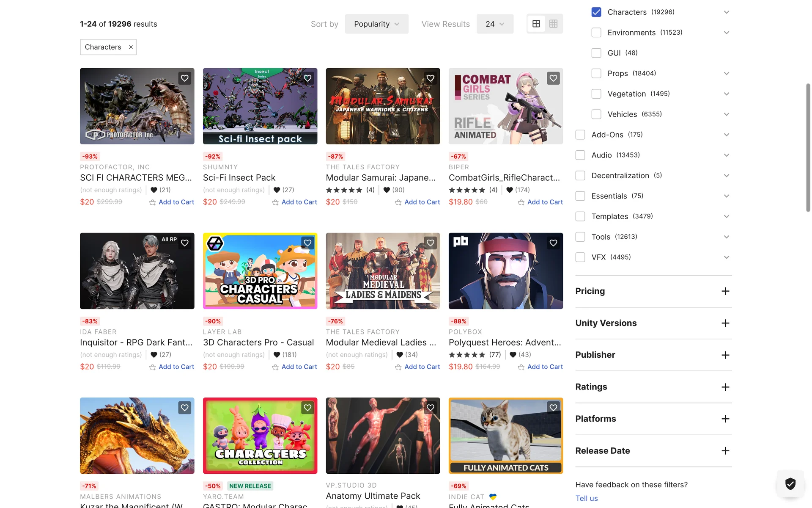Click the Tell us feedback link
812x508 pixels.
[586, 498]
